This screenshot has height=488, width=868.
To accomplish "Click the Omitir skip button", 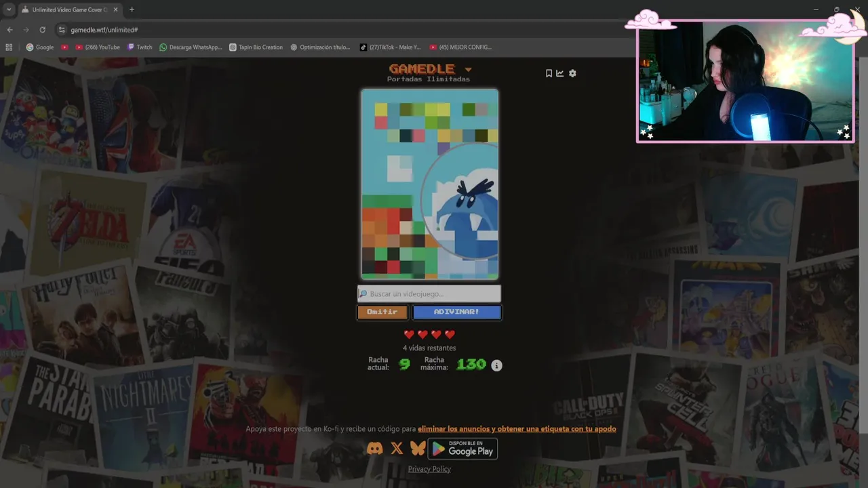I will point(382,312).
